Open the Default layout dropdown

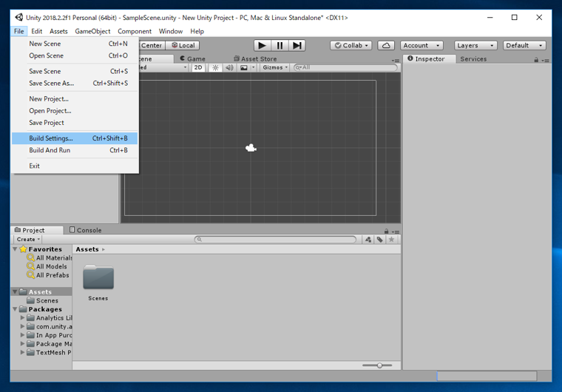click(524, 46)
